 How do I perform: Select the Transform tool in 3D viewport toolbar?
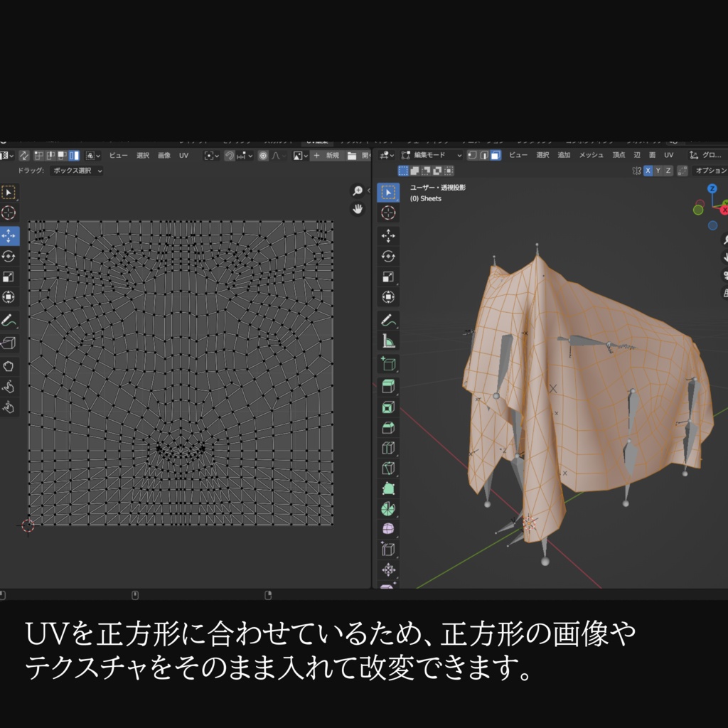coord(388,297)
